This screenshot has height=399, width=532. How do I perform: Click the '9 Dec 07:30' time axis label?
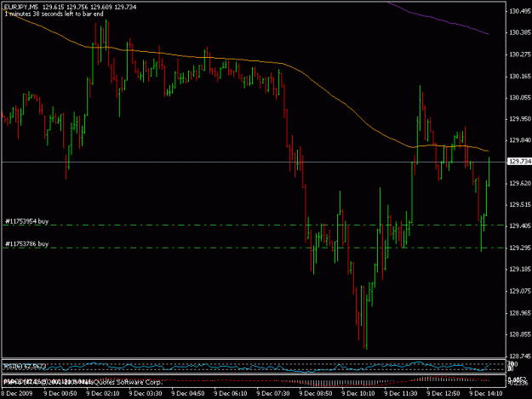(272, 394)
